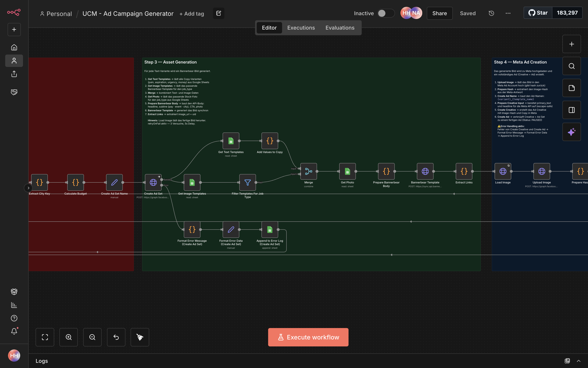Open the Share dialog
This screenshot has height=368, width=588.
(x=439, y=13)
